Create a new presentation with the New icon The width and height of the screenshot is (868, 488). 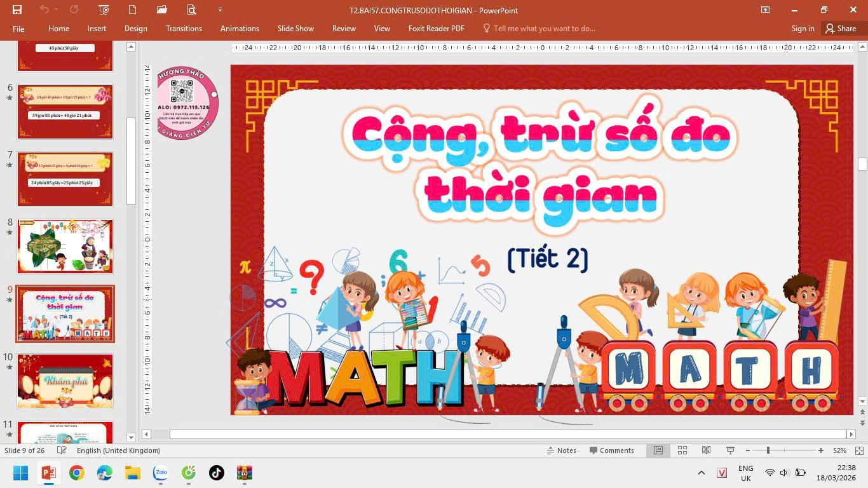pos(132,10)
